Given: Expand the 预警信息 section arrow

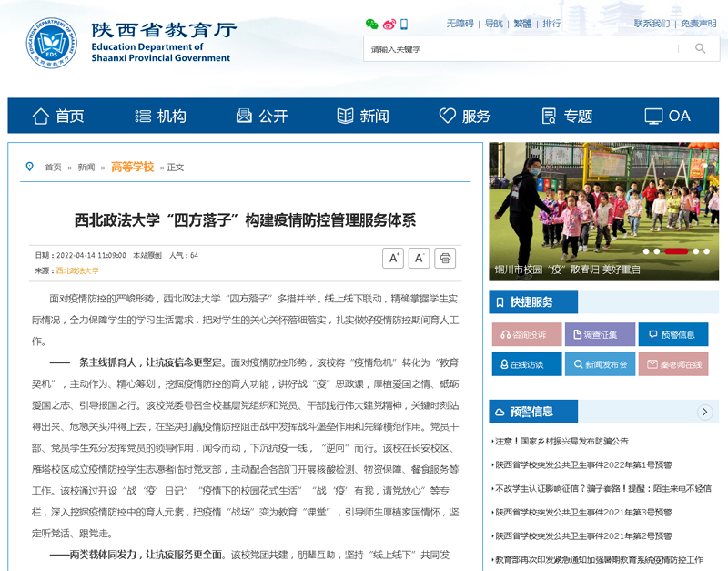Looking at the screenshot, I should tap(704, 412).
